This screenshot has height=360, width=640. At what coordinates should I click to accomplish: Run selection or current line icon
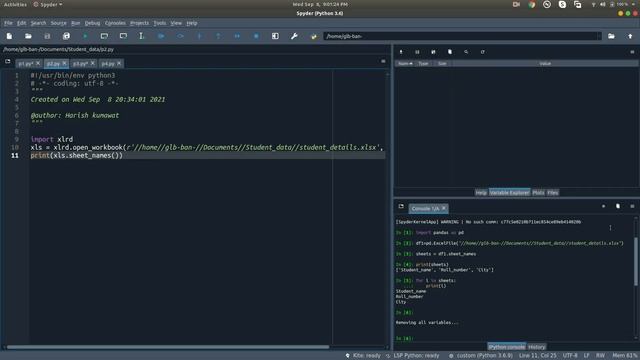141,36
